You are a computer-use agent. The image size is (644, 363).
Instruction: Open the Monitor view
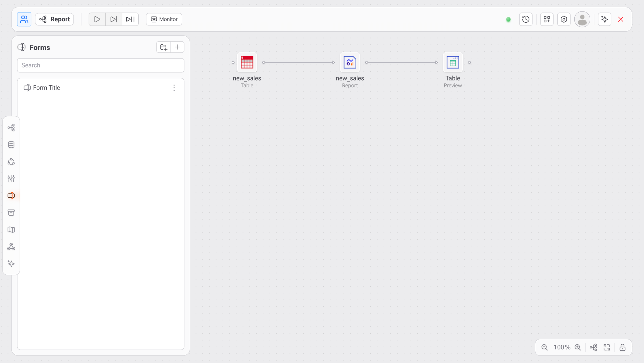164,19
